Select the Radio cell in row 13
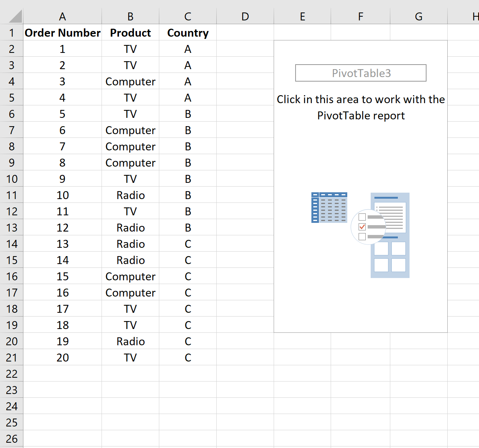This screenshot has height=448, width=479. 130,227
